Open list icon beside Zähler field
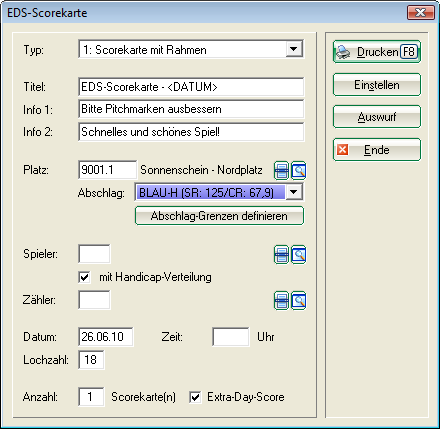The width and height of the screenshot is (440, 429). [x=281, y=301]
